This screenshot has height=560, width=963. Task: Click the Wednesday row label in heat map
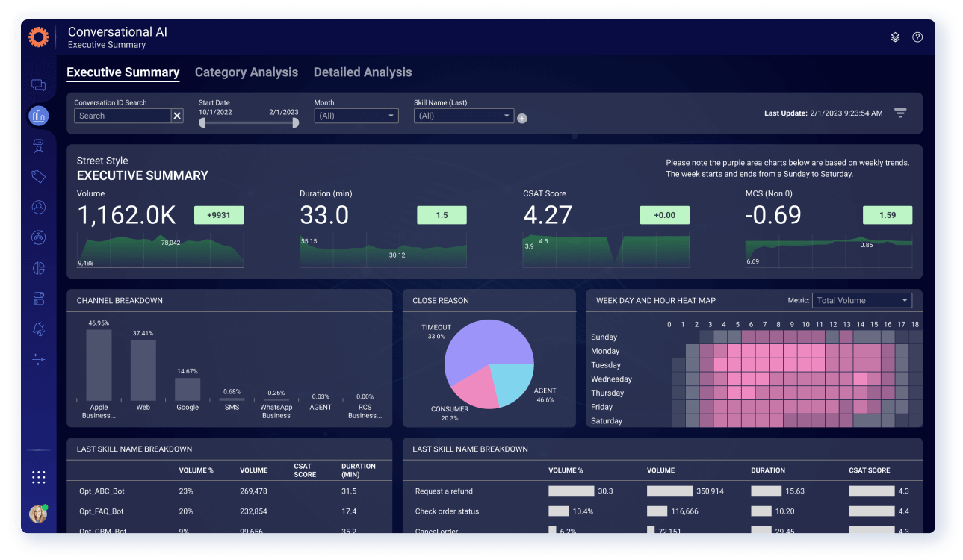click(611, 379)
